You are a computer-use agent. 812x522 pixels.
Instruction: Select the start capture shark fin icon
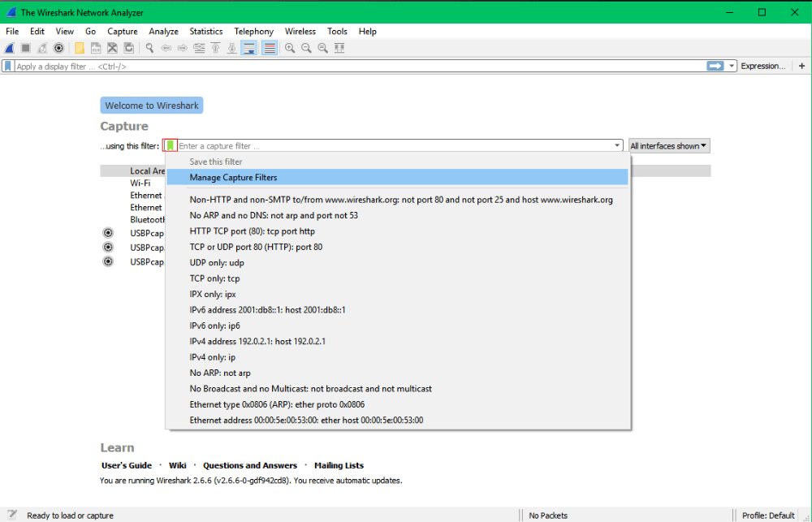pyautogui.click(x=9, y=48)
